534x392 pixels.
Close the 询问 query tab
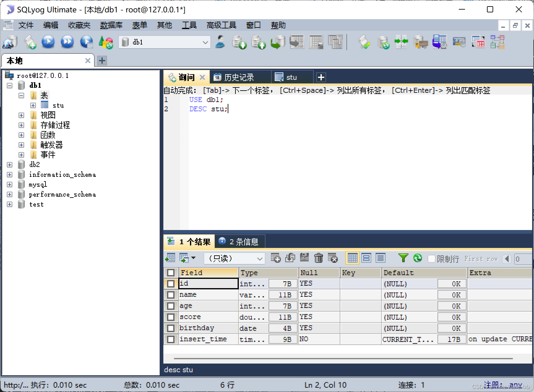point(202,77)
